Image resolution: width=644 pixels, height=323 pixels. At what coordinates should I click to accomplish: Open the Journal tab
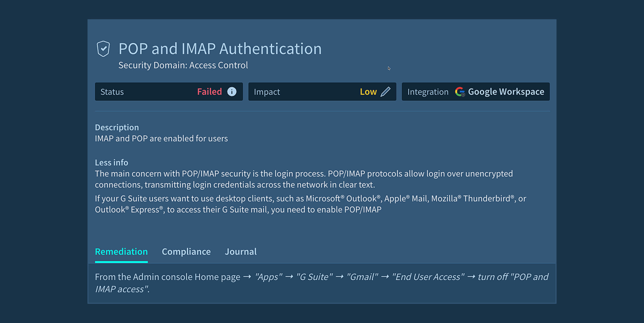click(x=241, y=252)
